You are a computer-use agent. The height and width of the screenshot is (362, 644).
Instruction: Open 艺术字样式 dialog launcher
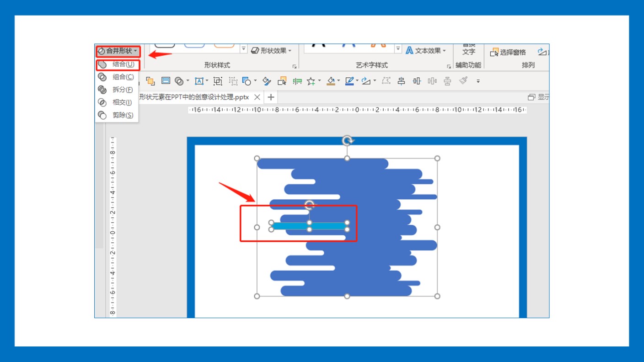tap(449, 67)
